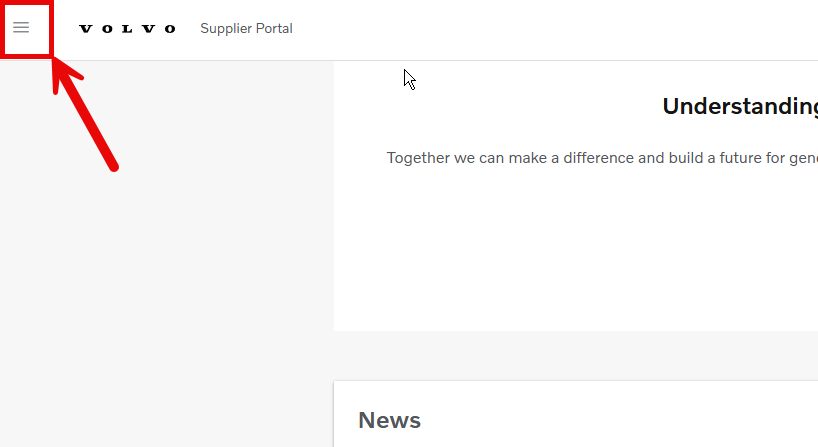Viewport: 818px width, 447px height.
Task: Open the News section heading
Action: (x=389, y=420)
